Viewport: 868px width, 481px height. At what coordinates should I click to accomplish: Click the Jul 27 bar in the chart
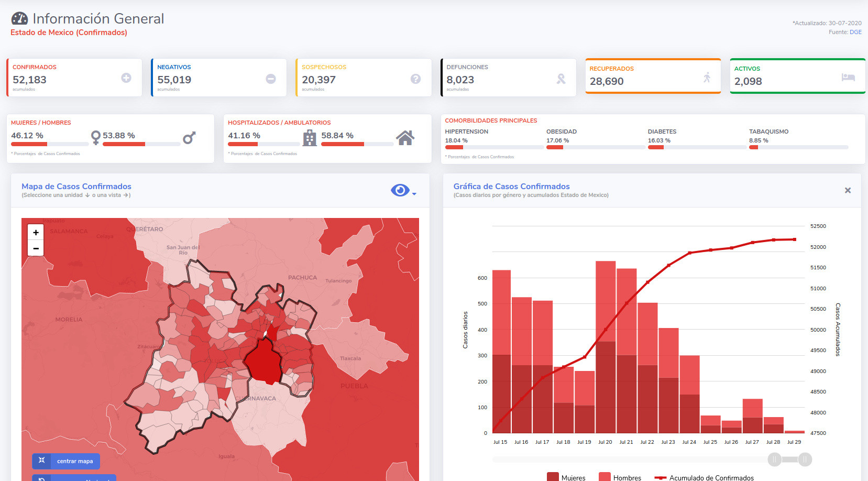pos(752,416)
